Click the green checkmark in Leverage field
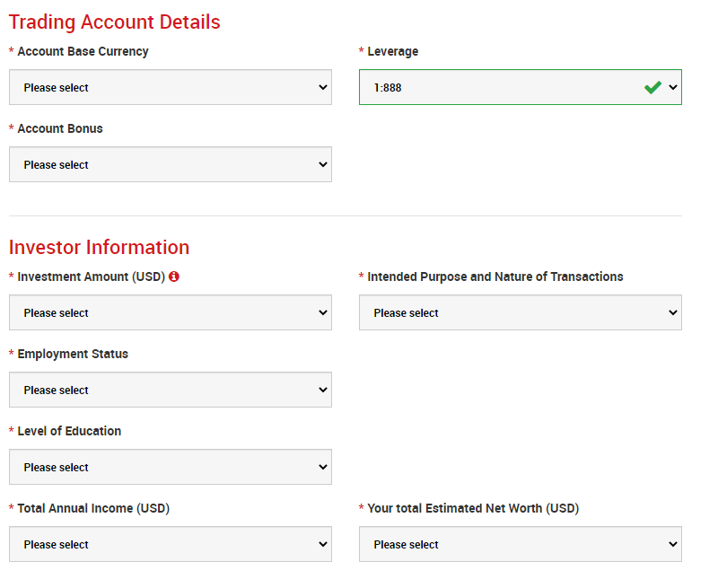This screenshot has height=588, width=718. tap(652, 87)
